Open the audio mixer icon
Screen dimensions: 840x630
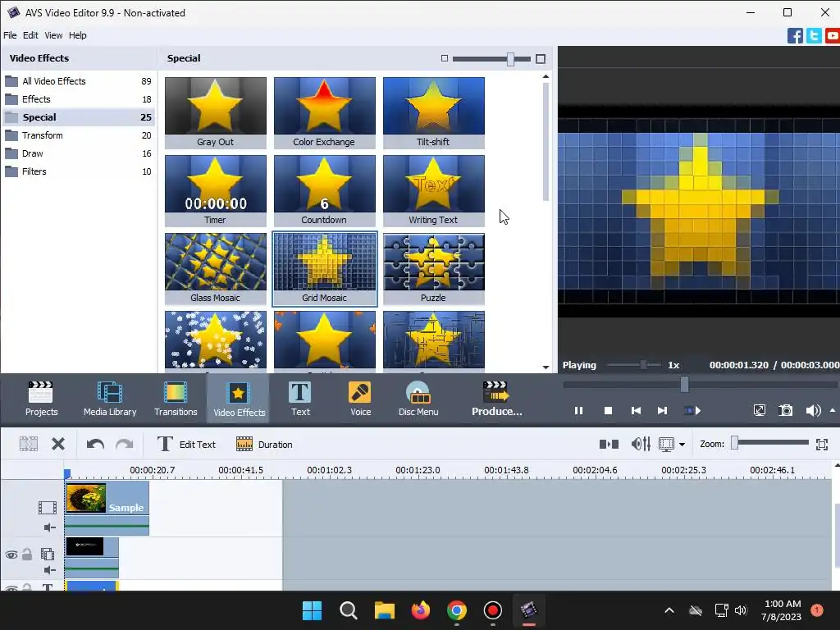pos(641,444)
